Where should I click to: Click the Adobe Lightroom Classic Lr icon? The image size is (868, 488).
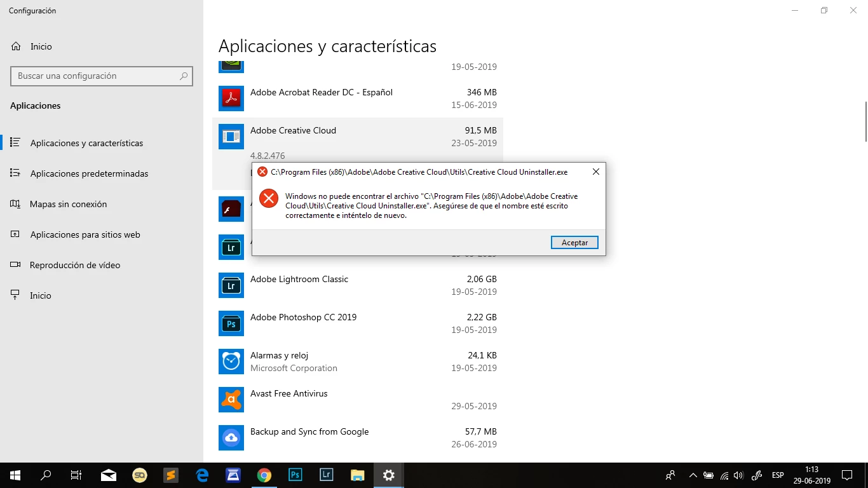[231, 285]
